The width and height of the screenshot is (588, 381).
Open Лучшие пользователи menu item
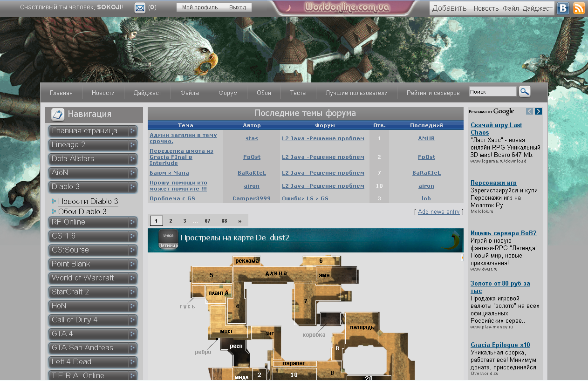coord(356,93)
